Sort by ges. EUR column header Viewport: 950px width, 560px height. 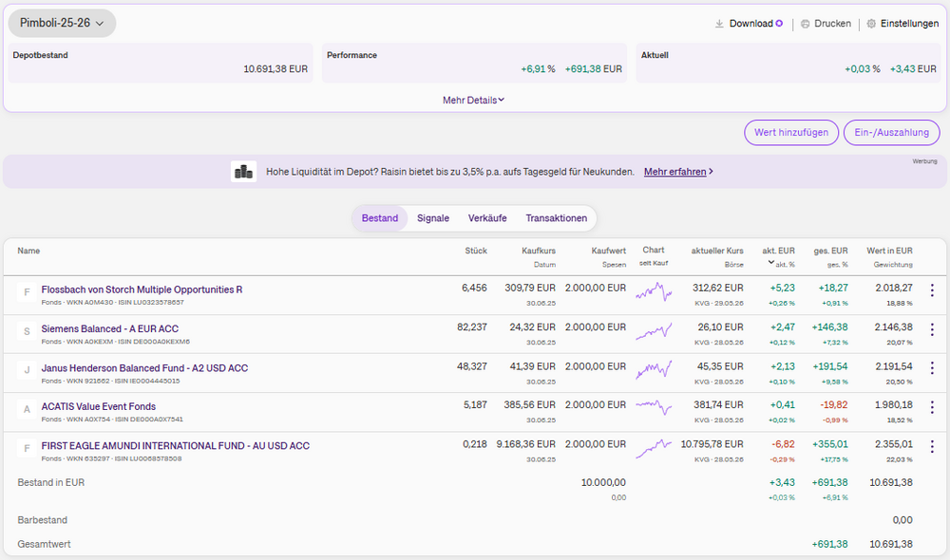[x=830, y=251]
